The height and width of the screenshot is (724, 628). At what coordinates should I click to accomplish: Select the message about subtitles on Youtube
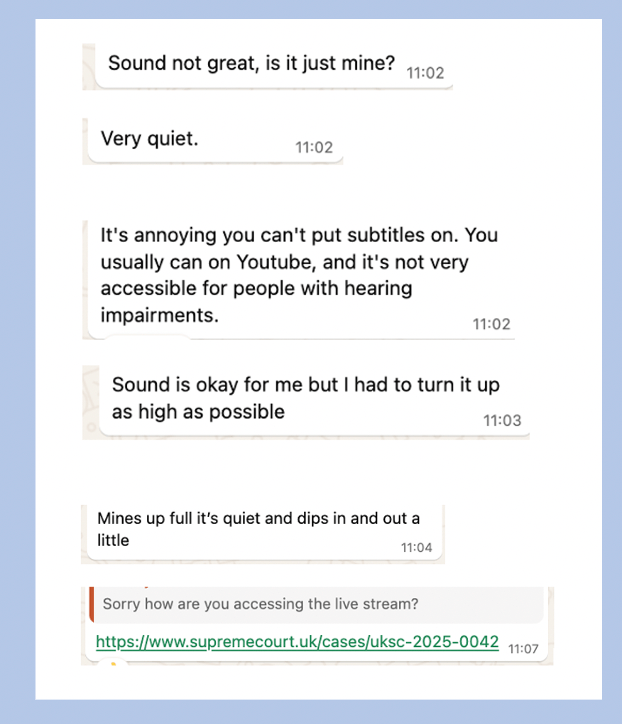[299, 276]
